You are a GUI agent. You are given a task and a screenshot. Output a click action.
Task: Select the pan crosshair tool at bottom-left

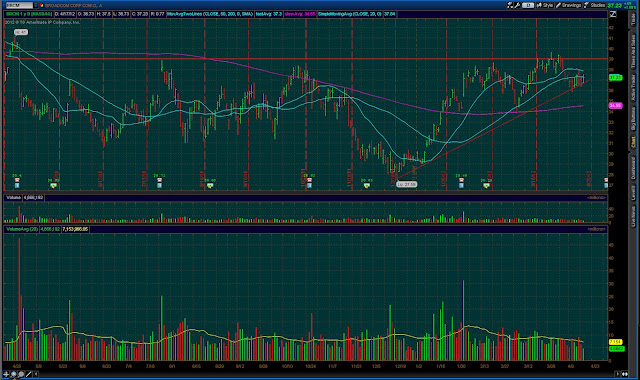6,374
